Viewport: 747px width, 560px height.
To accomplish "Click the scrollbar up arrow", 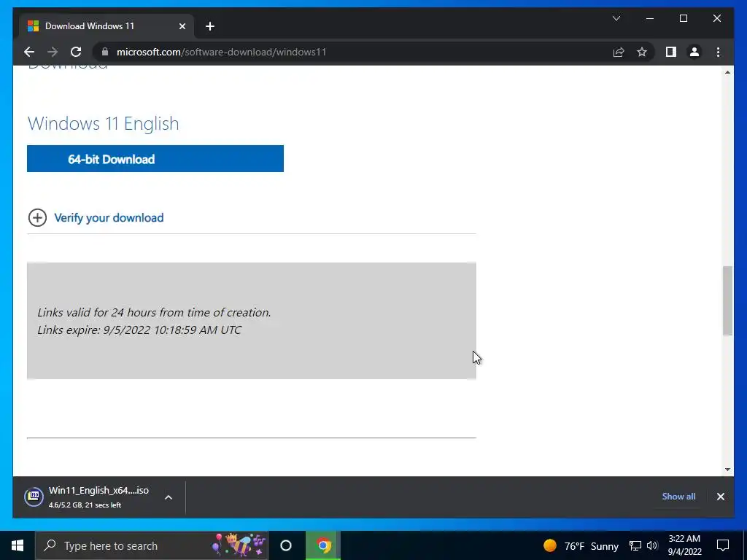I will pyautogui.click(x=727, y=72).
